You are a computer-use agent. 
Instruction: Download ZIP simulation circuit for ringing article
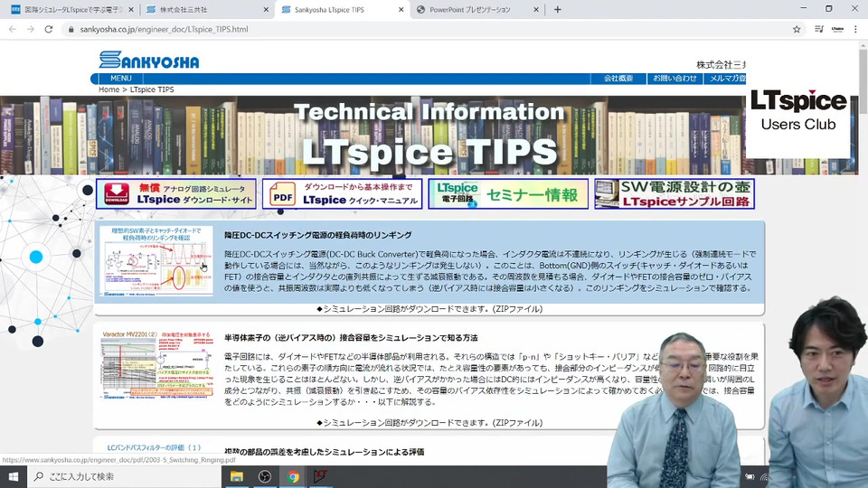(429, 309)
